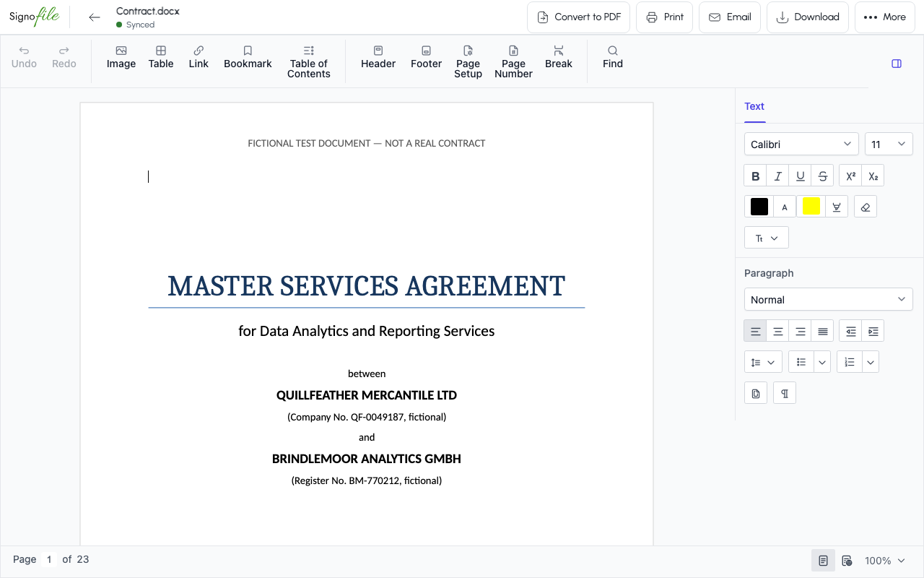This screenshot has height=578, width=924.
Task: Increase paragraph indent
Action: click(873, 331)
